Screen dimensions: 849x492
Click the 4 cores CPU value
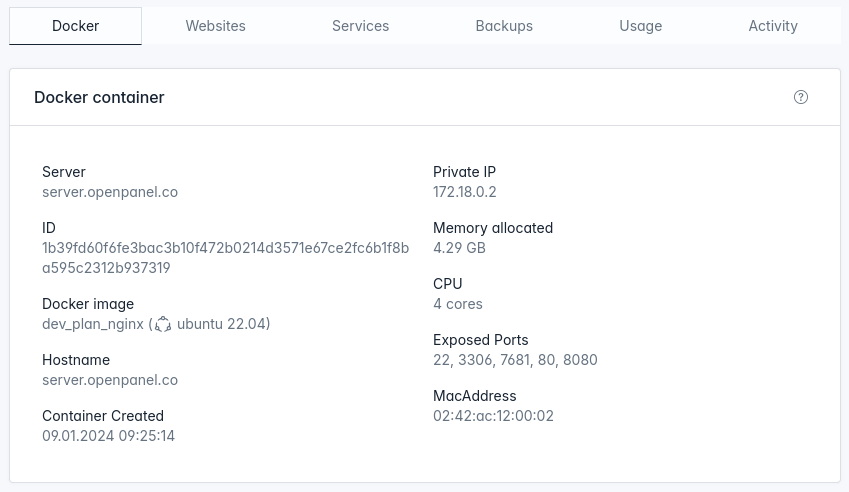tap(458, 304)
